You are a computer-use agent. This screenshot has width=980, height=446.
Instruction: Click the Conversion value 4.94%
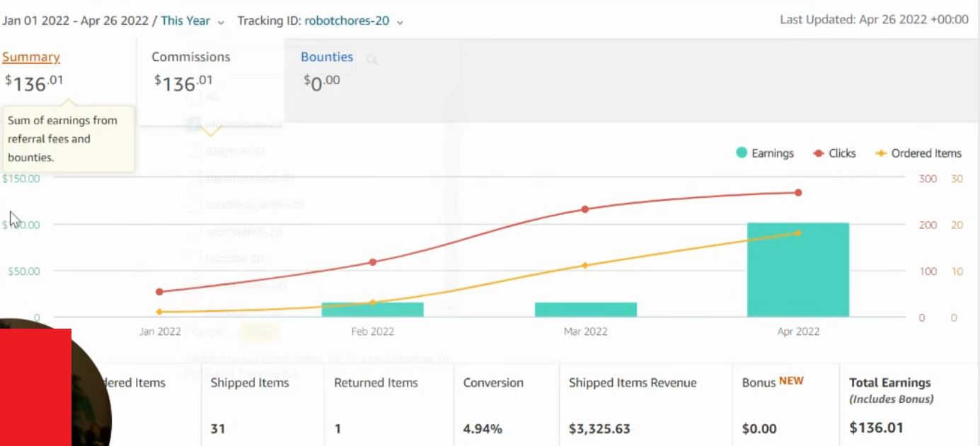click(483, 429)
